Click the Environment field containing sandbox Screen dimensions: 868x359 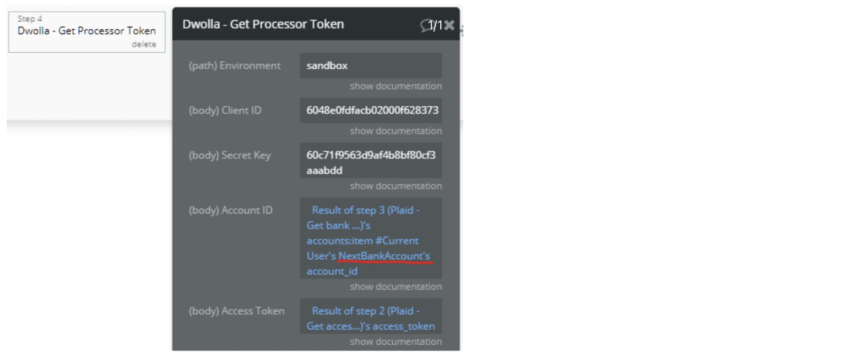click(370, 66)
